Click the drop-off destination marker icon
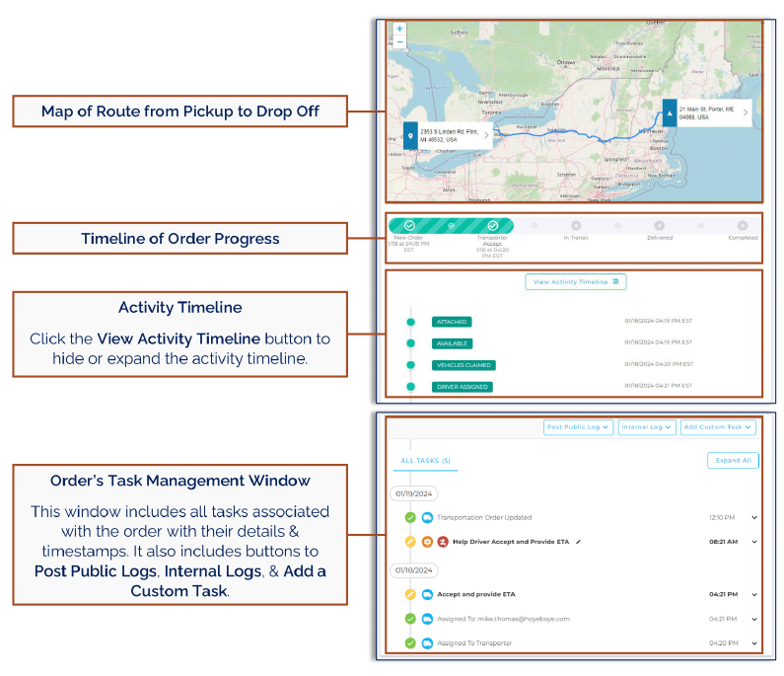Viewport: 784px width, 676px height. click(x=670, y=113)
